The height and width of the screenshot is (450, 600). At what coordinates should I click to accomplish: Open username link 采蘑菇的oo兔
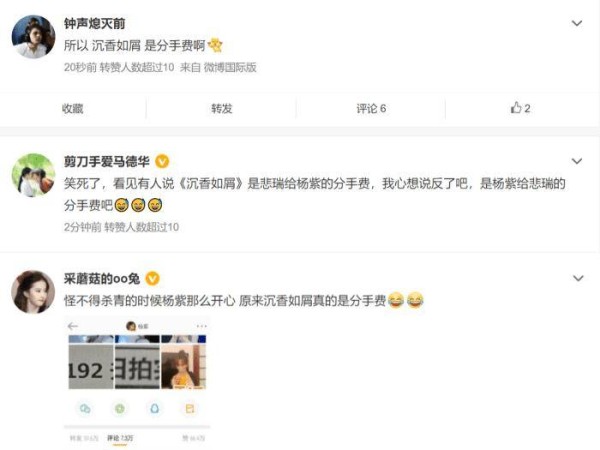click(x=102, y=279)
